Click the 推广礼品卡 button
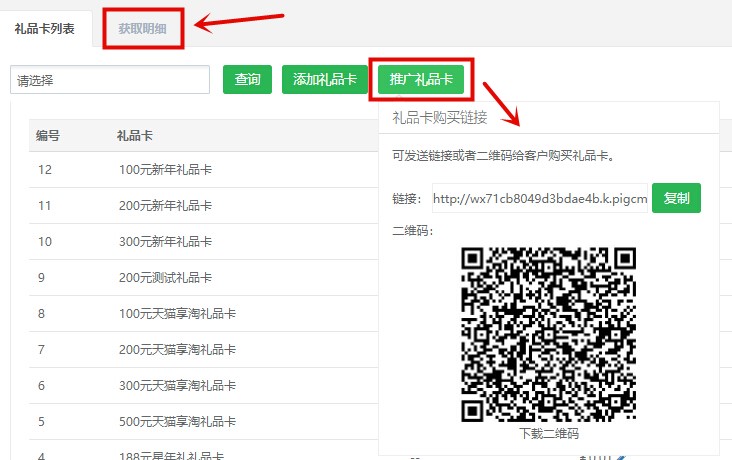 [421, 79]
